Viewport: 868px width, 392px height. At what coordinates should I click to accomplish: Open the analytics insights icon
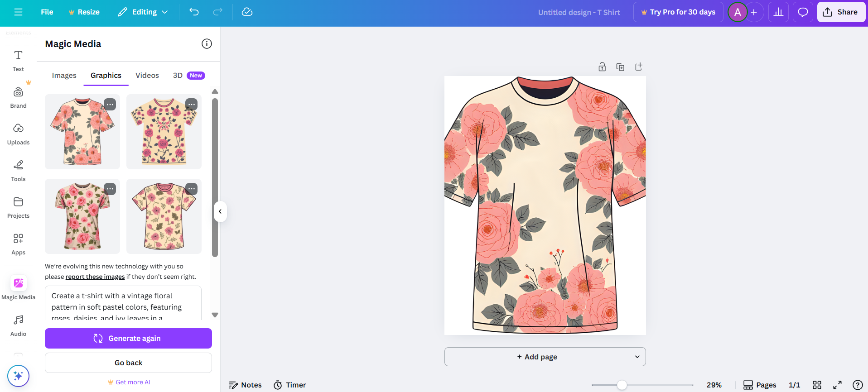tap(778, 12)
